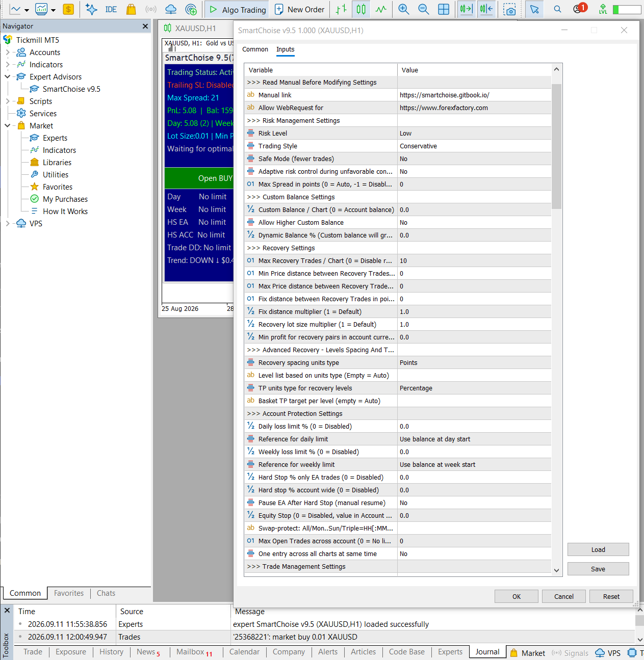
Task: Switch to the Inputs tab in dialog
Action: coord(286,49)
